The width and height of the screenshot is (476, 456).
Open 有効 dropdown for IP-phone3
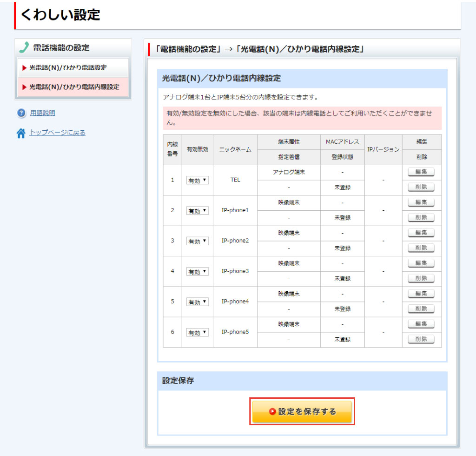point(197,271)
